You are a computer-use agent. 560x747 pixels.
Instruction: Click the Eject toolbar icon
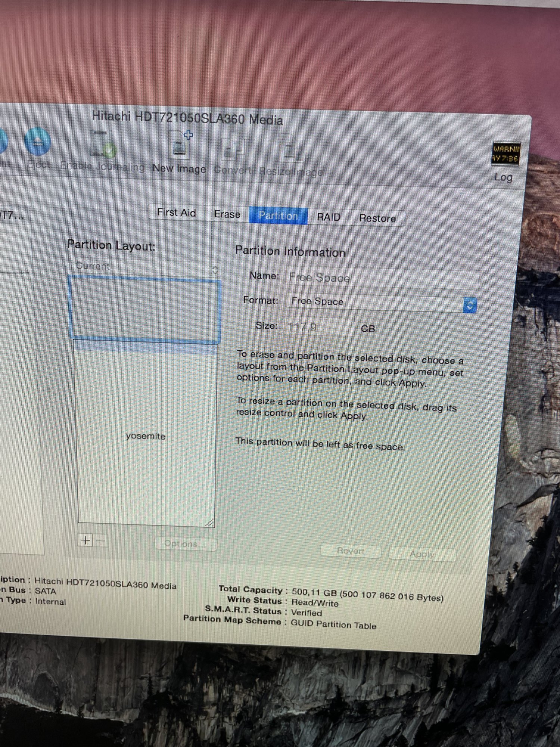(38, 142)
